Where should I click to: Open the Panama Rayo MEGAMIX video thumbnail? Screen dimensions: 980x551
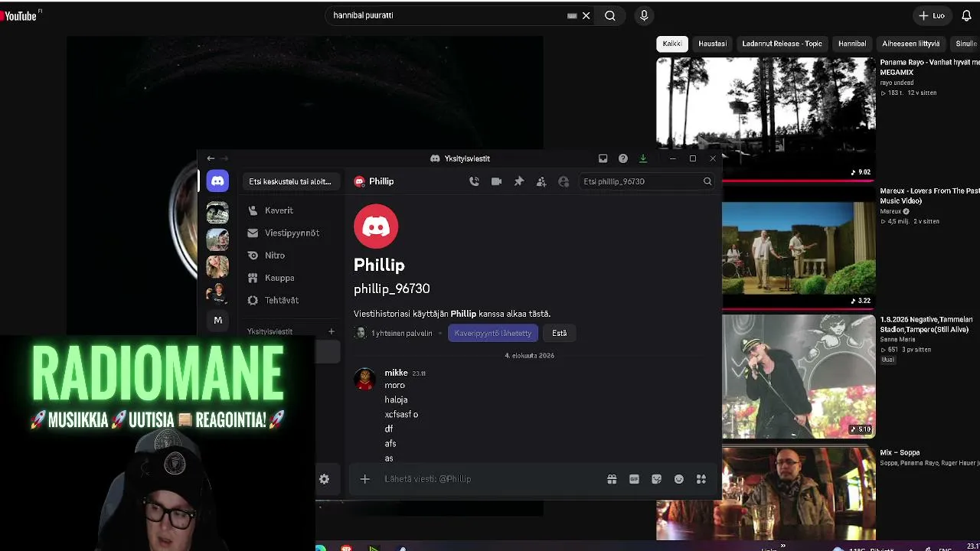coord(766,119)
